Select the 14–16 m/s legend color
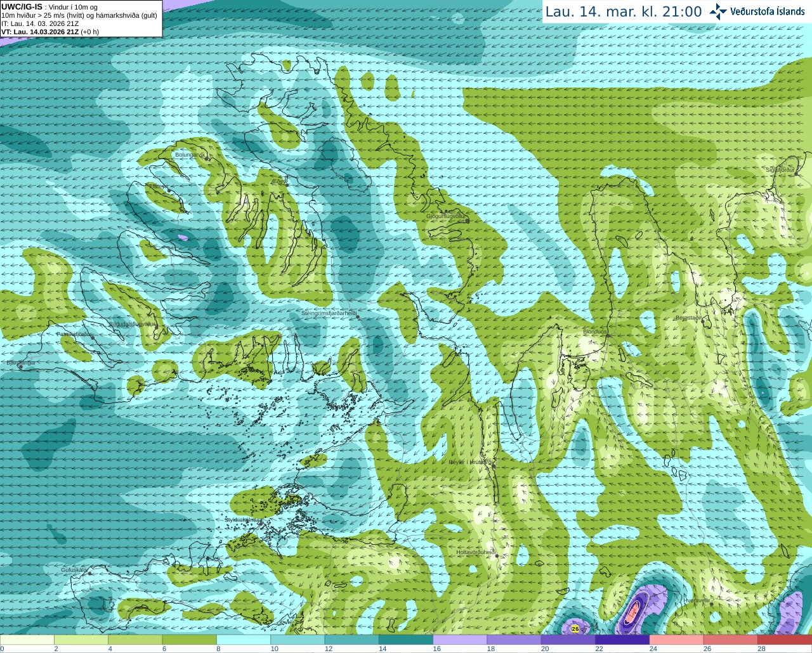 coord(406,640)
